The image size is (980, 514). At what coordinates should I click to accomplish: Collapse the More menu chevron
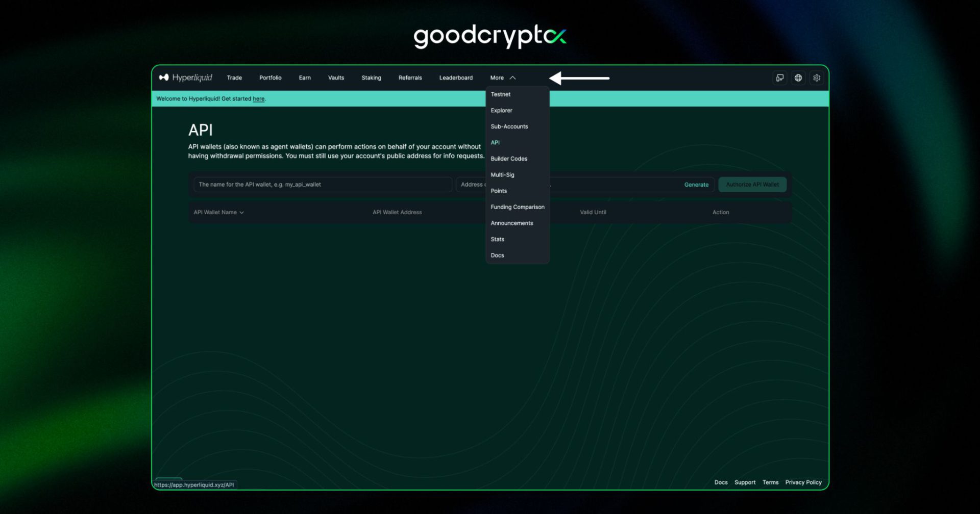pyautogui.click(x=512, y=78)
